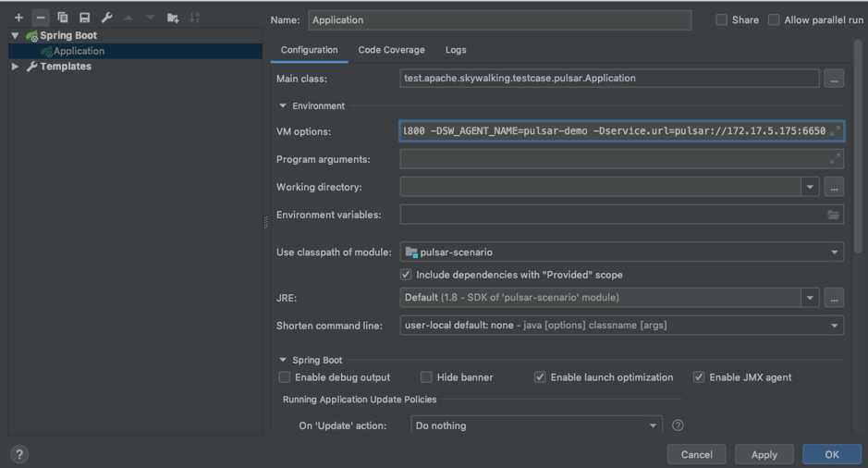Image resolution: width=868 pixels, height=468 pixels.
Task: Remove selected configuration with minus icon
Action: click(x=41, y=18)
